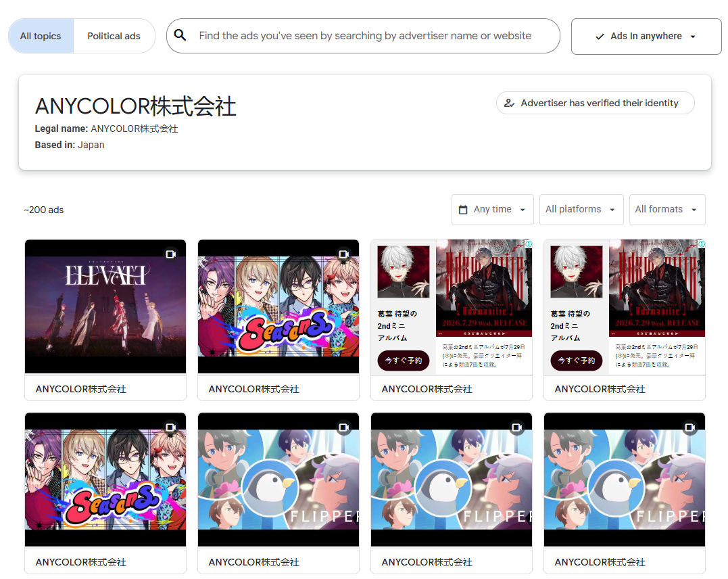728x579 pixels.
Task: Open the Any time date filter
Action: (x=493, y=210)
